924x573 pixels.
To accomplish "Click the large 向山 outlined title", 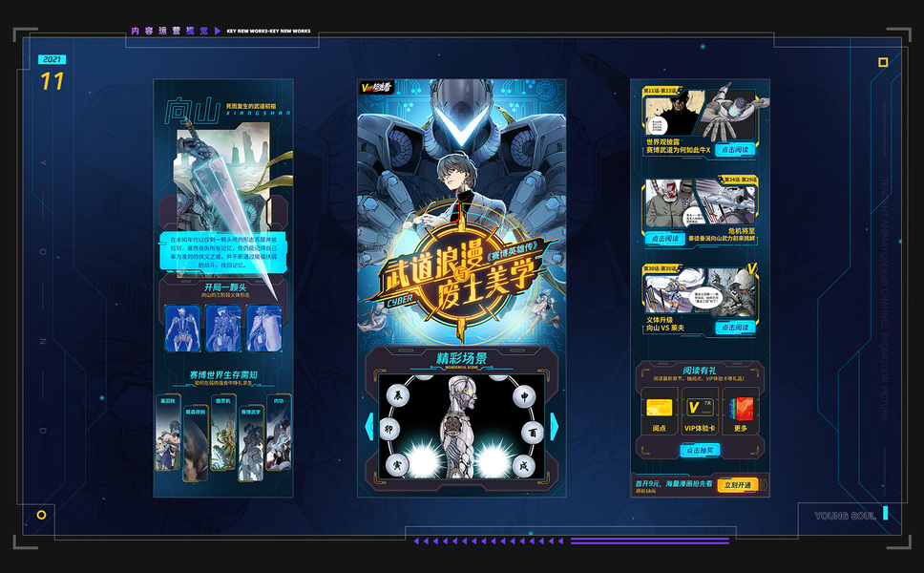I will (192, 111).
